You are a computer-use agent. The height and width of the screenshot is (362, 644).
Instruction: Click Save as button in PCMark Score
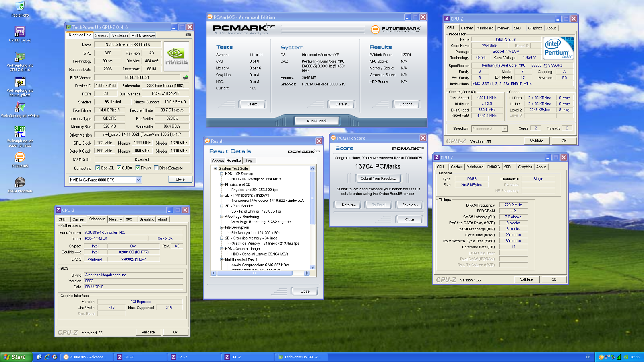click(410, 205)
